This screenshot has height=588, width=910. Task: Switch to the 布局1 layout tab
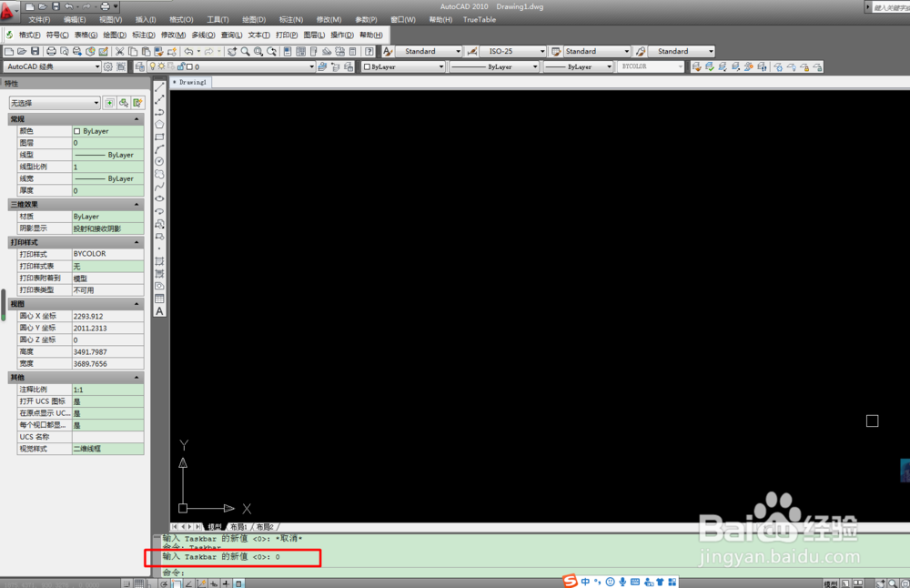(x=238, y=527)
